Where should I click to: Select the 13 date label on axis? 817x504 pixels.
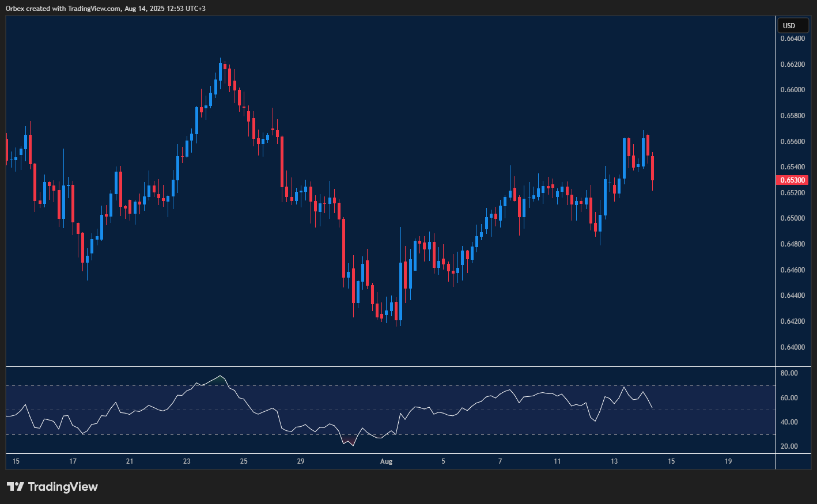[x=613, y=461]
